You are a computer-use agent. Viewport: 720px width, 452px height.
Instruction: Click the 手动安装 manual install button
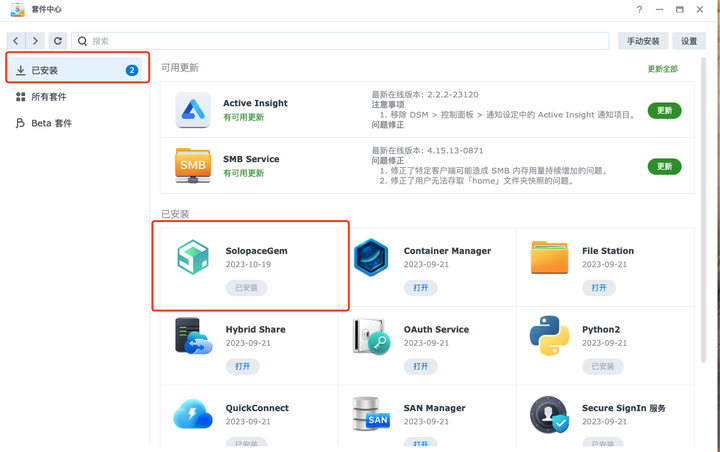tap(643, 41)
